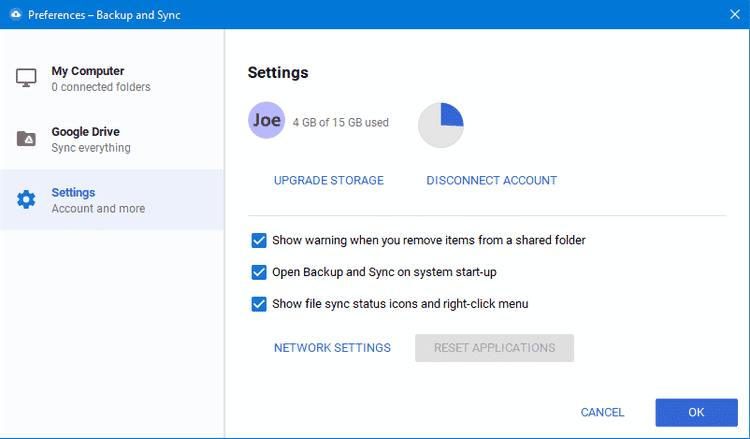Click 'Sync everything' text

[91, 148]
